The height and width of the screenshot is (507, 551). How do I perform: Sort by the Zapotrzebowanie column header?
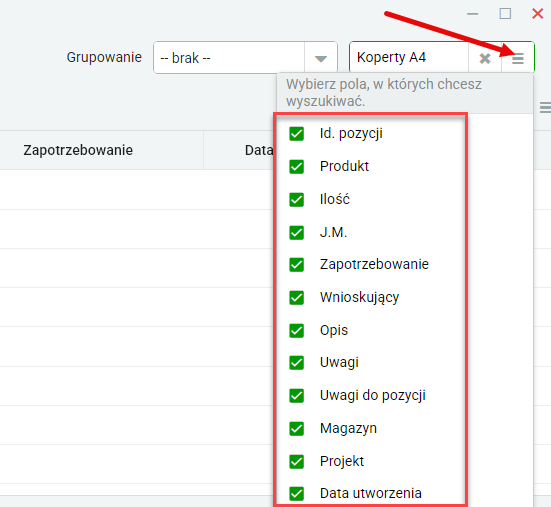click(78, 150)
